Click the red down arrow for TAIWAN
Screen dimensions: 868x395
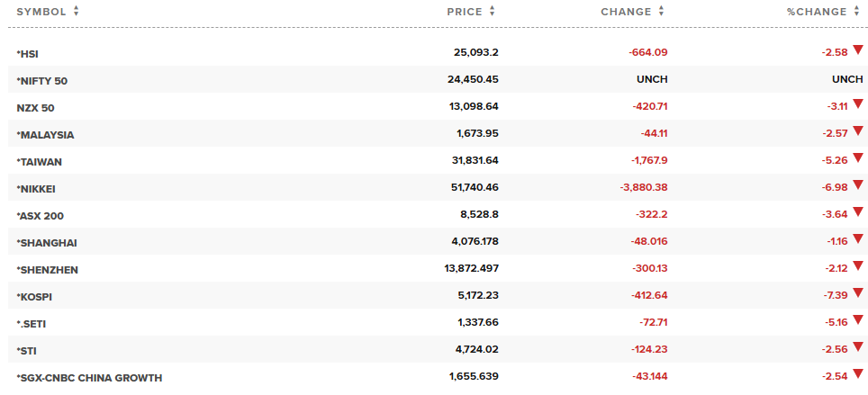(858, 159)
